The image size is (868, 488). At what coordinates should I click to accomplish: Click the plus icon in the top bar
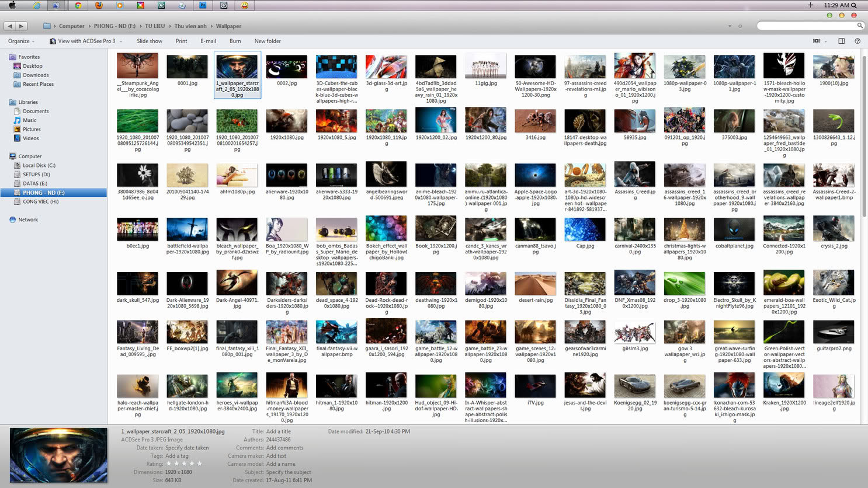(x=810, y=5)
